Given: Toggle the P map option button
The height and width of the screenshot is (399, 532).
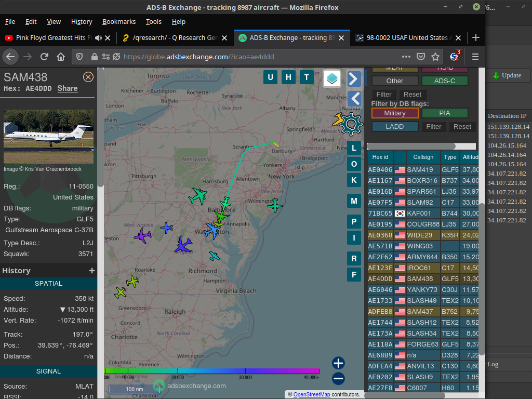Looking at the screenshot, I should (x=354, y=221).
